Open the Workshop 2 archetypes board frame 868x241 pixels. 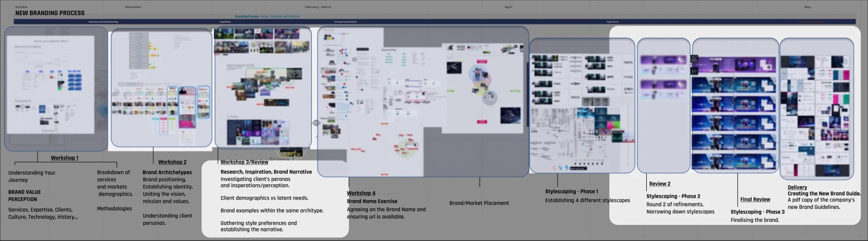tap(161, 88)
